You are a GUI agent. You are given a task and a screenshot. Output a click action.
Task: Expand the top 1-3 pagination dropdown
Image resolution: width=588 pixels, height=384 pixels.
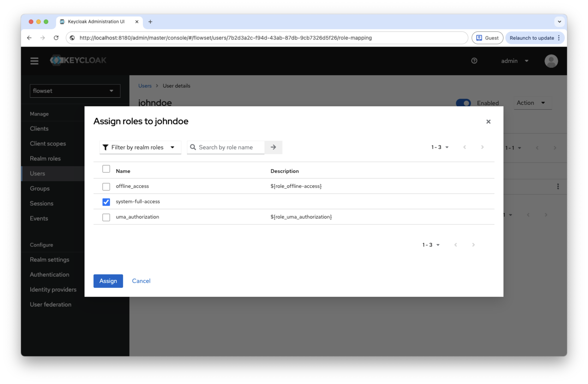tap(440, 147)
